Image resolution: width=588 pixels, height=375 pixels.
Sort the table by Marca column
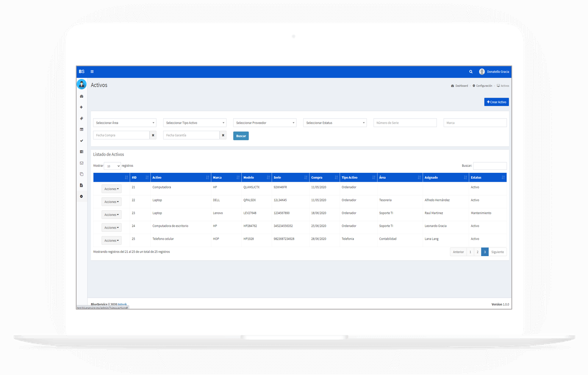pyautogui.click(x=226, y=178)
